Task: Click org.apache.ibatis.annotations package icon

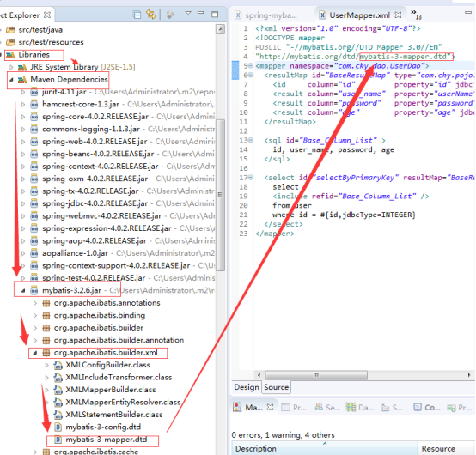Action: click(46, 303)
